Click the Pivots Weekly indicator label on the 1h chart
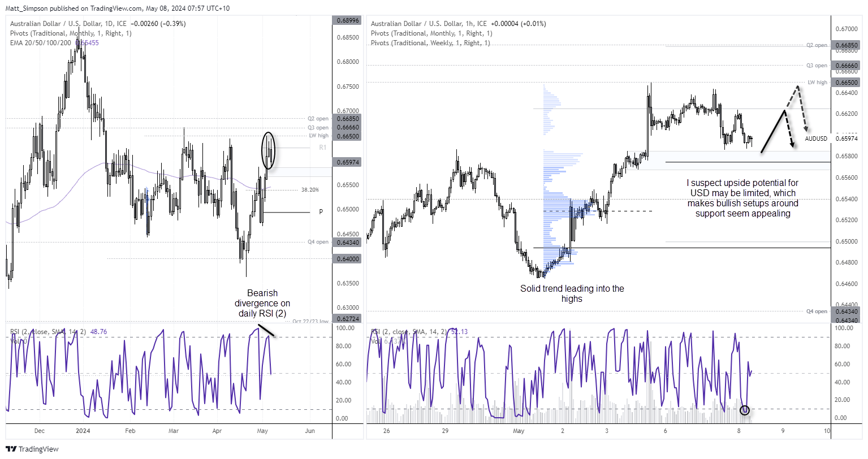This screenshot has width=868, height=459. (430, 43)
